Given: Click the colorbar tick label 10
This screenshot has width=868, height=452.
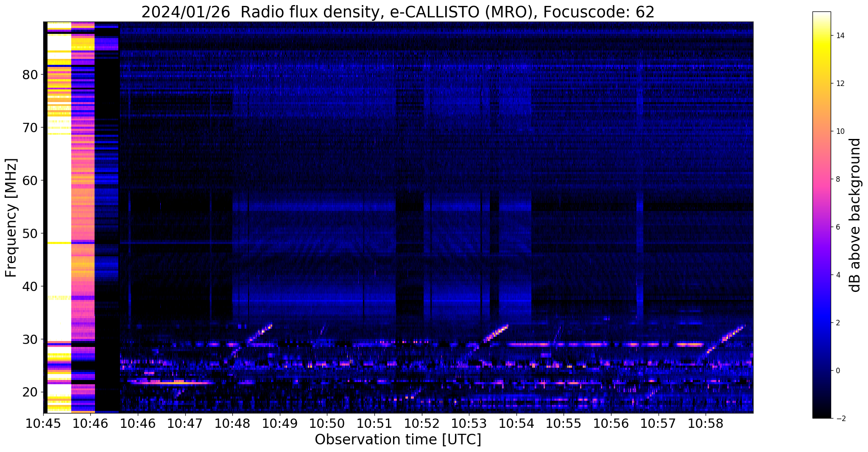Looking at the screenshot, I should (839, 131).
